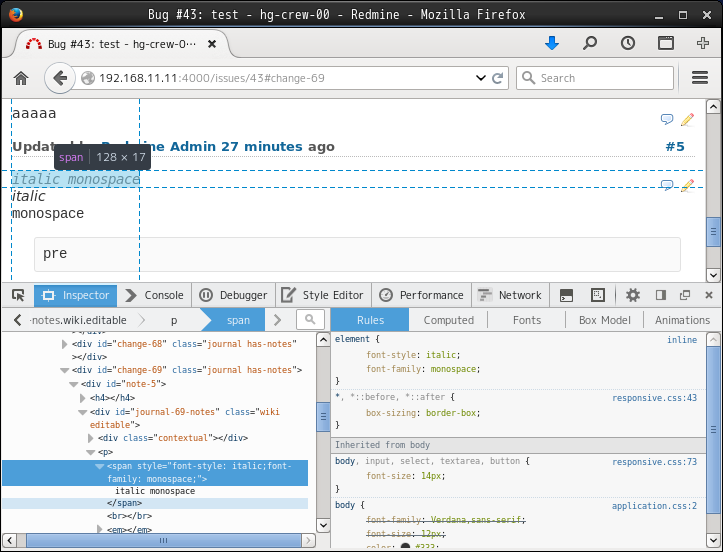Open the history clock icon
Image resolution: width=723 pixels, height=552 pixels.
[628, 43]
